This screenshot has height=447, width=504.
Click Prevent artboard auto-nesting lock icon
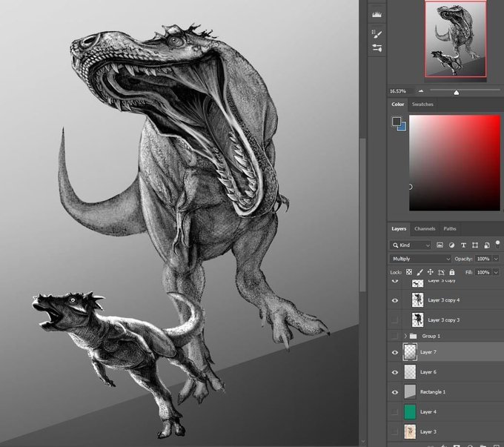click(441, 272)
